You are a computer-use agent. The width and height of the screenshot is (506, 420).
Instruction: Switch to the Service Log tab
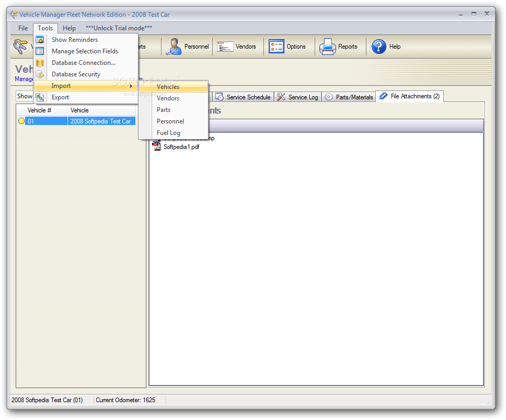click(298, 97)
